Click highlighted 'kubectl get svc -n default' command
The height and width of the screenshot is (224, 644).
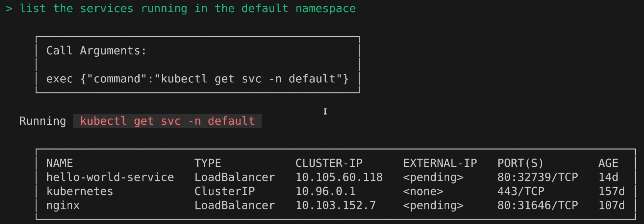[167, 121]
